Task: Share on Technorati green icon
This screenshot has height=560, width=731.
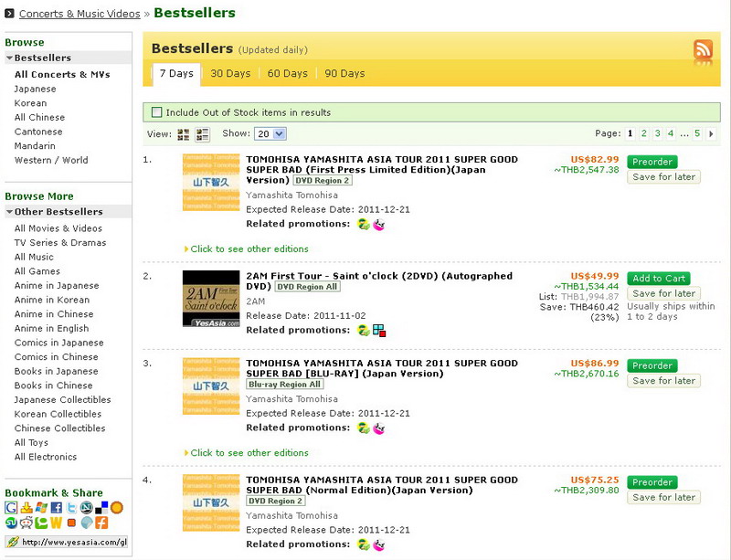Action: click(41, 523)
